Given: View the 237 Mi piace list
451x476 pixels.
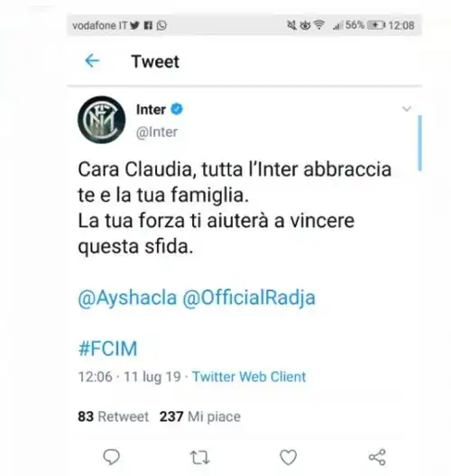Looking at the screenshot, I should (200, 416).
